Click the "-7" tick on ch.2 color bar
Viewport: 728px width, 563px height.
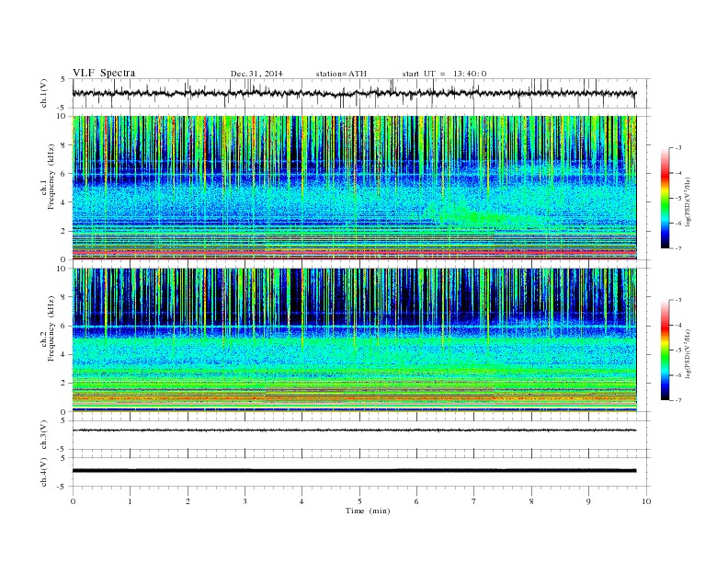tap(678, 400)
